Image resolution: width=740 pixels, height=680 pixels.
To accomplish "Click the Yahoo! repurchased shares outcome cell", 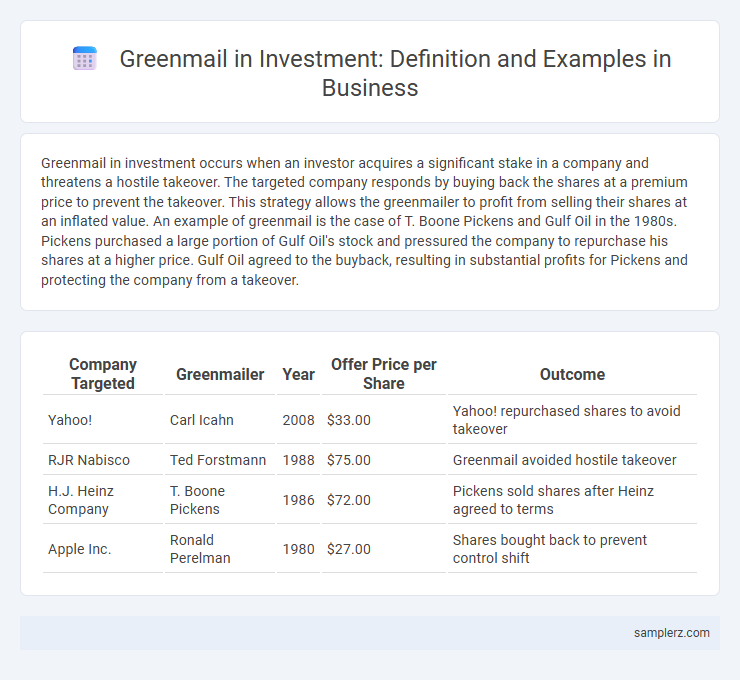I will 572,420.
